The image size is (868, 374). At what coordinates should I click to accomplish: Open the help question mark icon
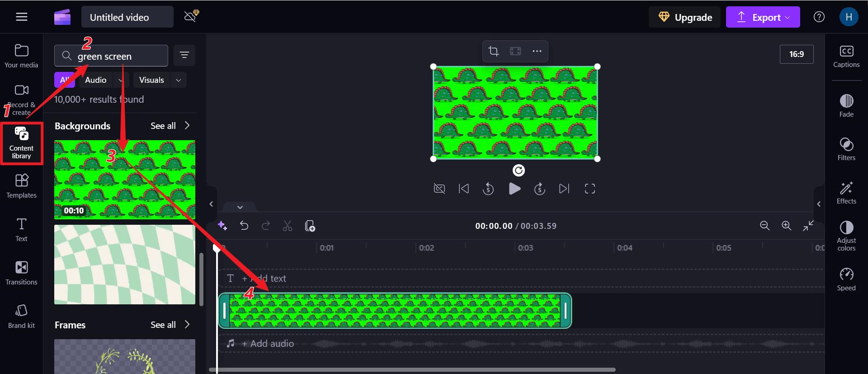(819, 17)
